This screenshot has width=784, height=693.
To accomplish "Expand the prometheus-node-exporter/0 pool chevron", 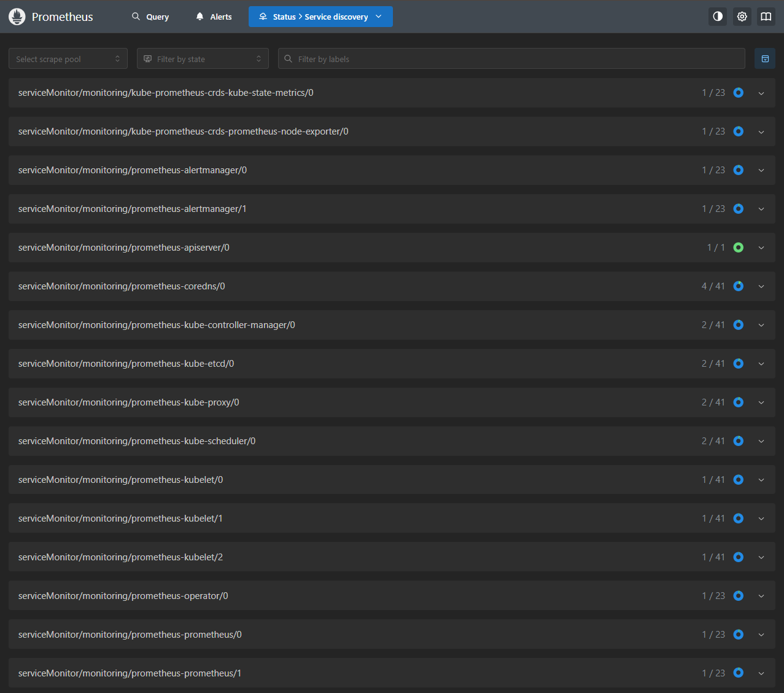I will [x=761, y=132].
